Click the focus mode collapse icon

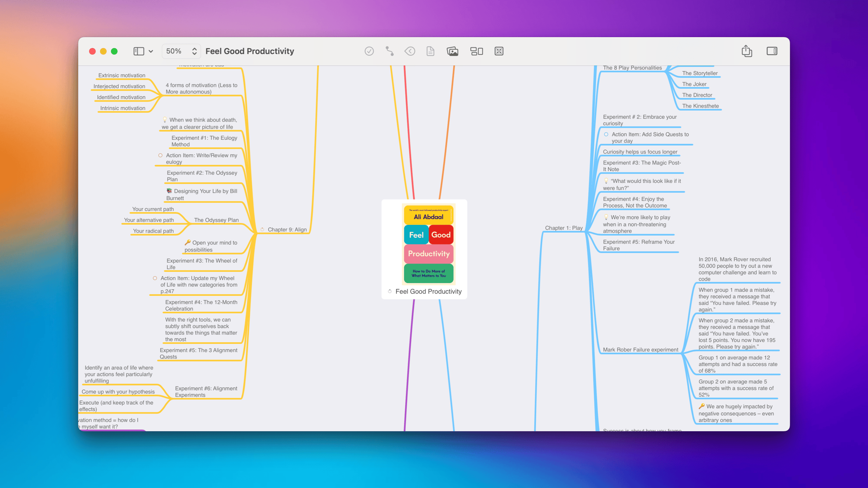[499, 51]
